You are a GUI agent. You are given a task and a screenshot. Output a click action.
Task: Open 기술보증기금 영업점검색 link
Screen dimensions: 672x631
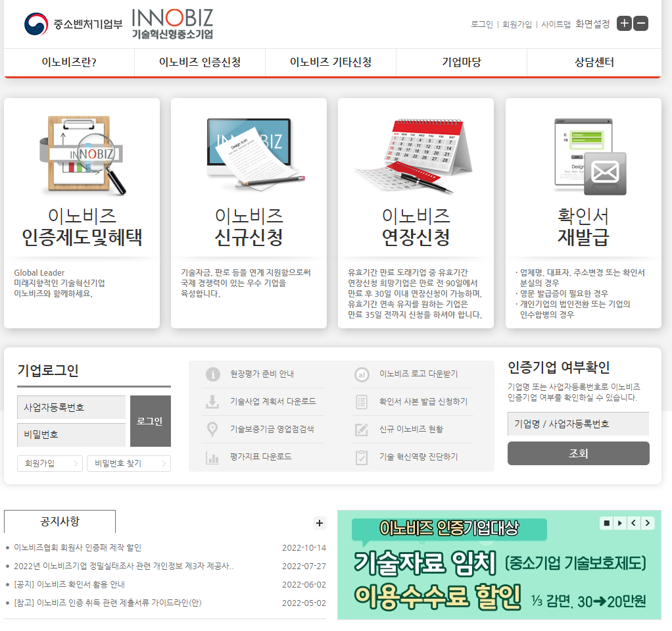[x=272, y=429]
